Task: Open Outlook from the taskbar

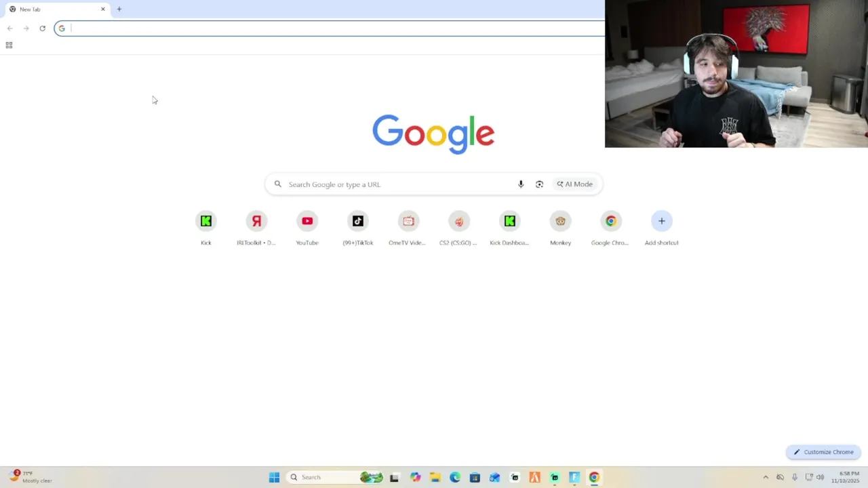Action: pyautogui.click(x=495, y=477)
